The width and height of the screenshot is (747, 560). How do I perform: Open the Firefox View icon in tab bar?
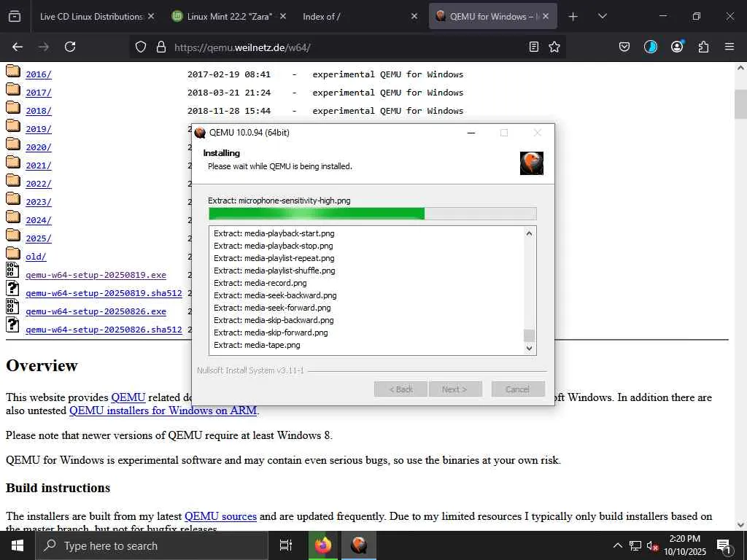(x=15, y=16)
